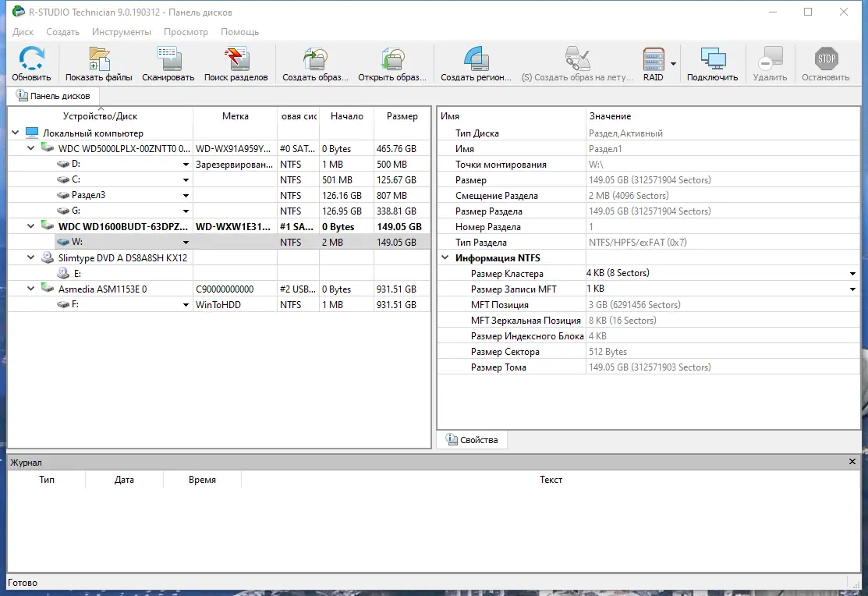Screen dimensions: 868x596
Task: Click the STOP Остановить icon
Action: 825,62
